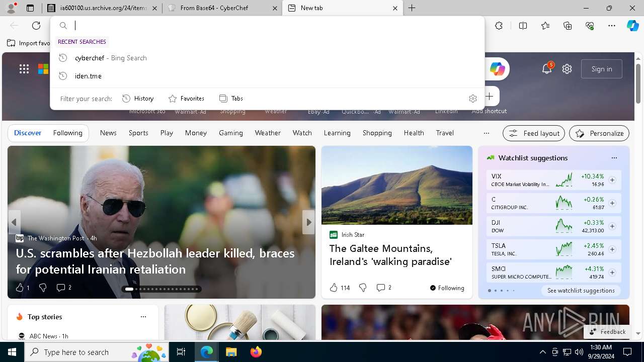This screenshot has height=362, width=644.
Task: Open Browser essentials heart icon
Action: 590,26
